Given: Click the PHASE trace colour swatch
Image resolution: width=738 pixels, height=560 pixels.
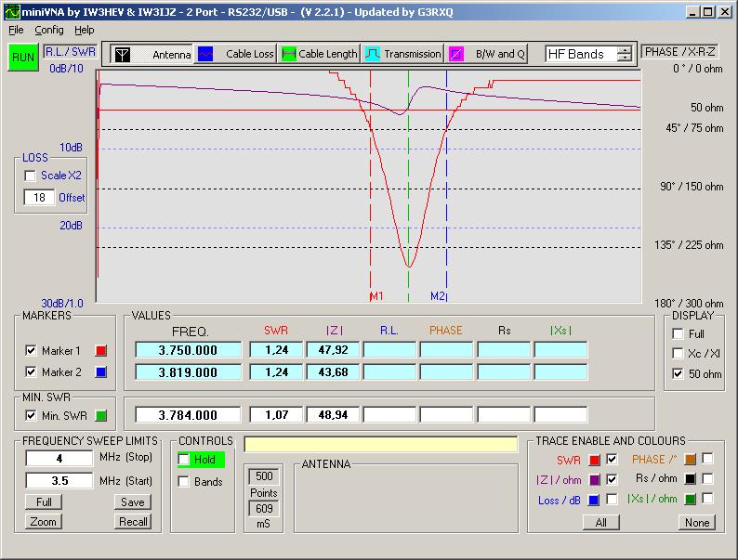Looking at the screenshot, I should pyautogui.click(x=689, y=459).
